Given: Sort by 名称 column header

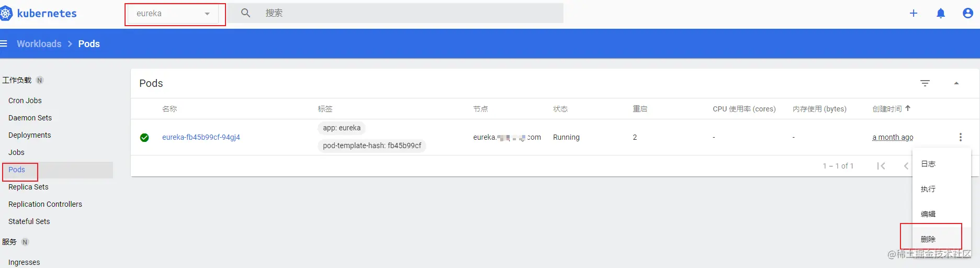Looking at the screenshot, I should click(170, 109).
